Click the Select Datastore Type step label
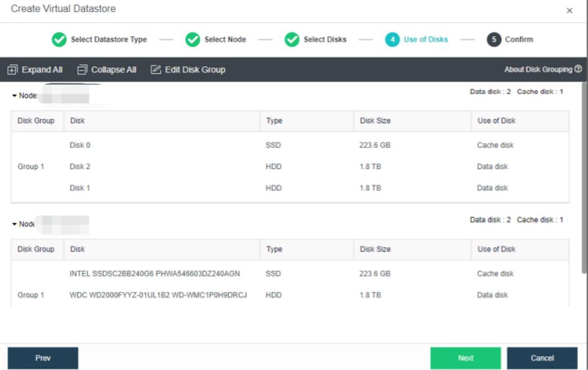This screenshot has height=370, width=588. (108, 39)
